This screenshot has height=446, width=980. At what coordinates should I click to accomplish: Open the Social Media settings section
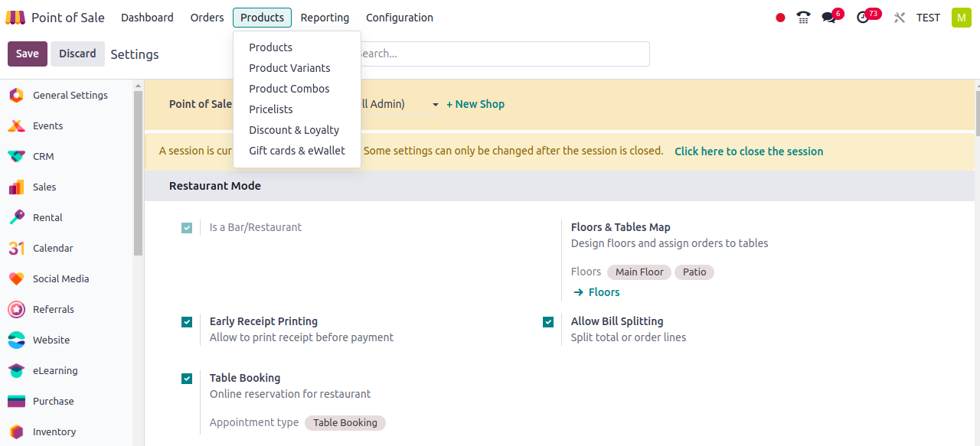[x=67, y=279]
